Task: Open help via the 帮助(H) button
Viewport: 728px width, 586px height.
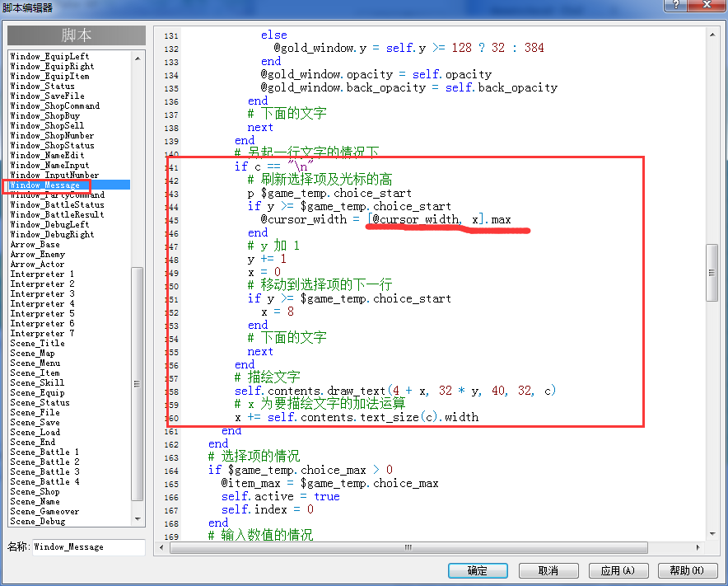Action: click(x=687, y=570)
